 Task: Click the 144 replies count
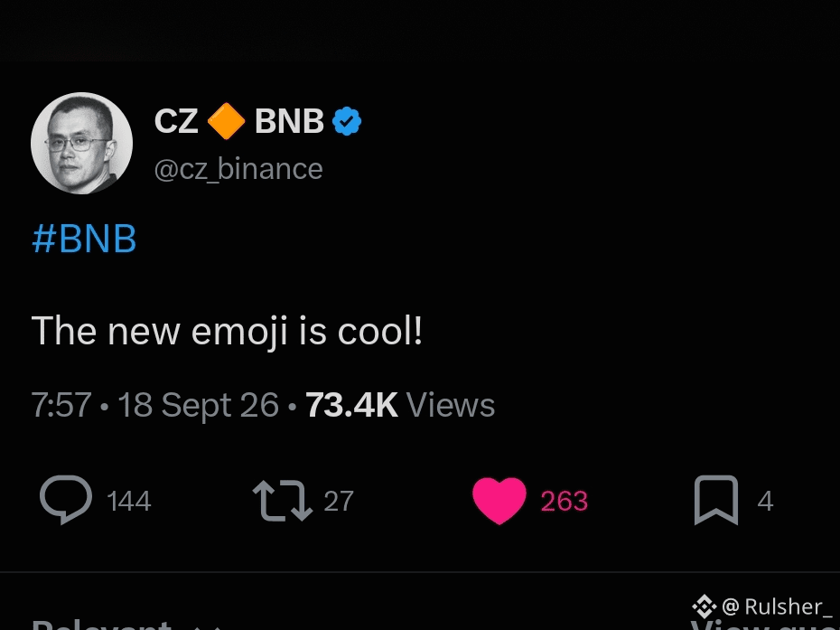pos(129,502)
